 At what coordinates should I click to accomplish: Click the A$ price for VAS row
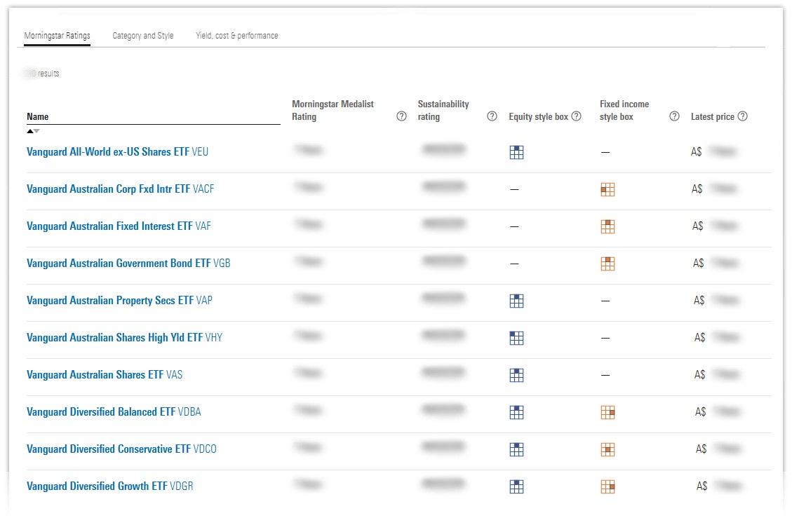click(x=717, y=374)
